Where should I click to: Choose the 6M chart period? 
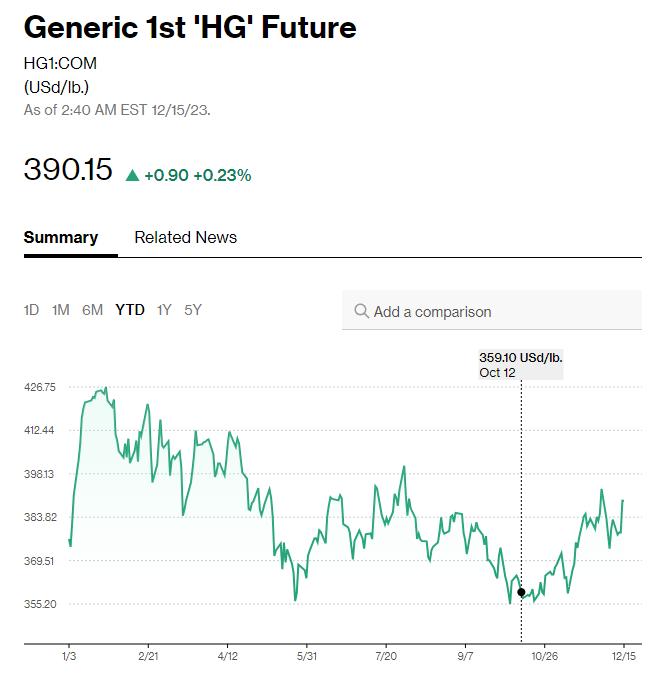click(92, 310)
